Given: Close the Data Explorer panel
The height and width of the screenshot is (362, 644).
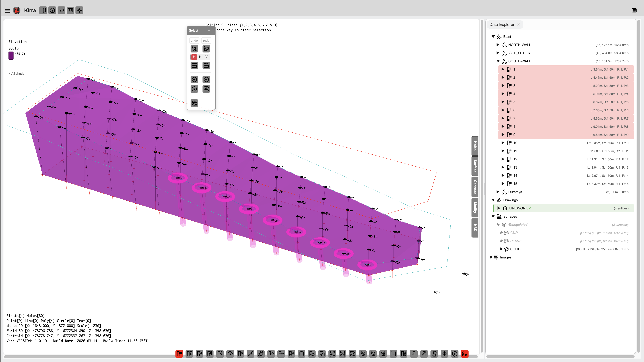Looking at the screenshot, I should [518, 25].
